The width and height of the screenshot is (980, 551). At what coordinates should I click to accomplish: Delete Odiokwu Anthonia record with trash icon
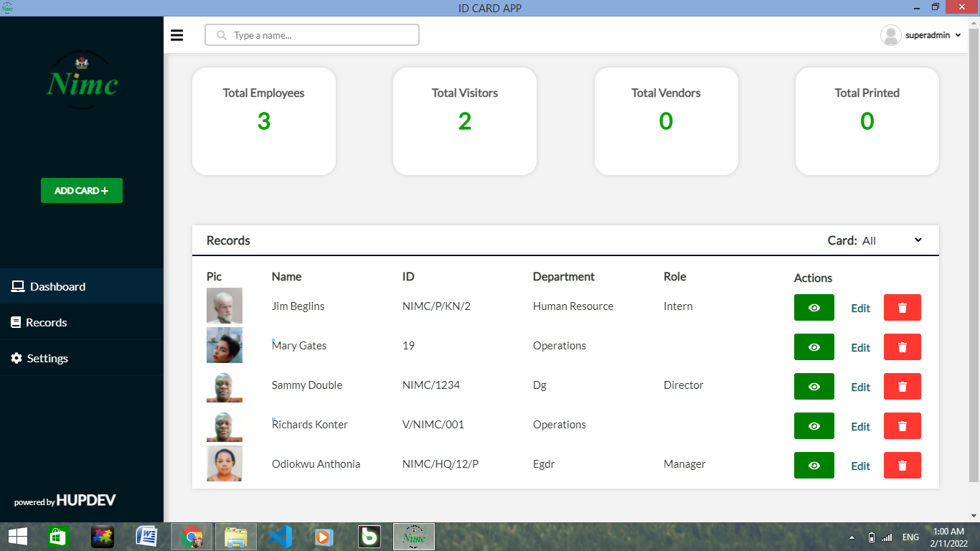[x=903, y=465]
